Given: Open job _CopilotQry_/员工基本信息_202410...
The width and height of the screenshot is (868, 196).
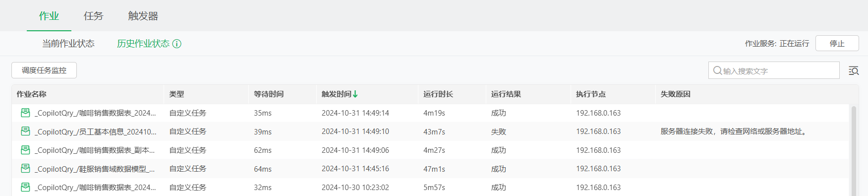Looking at the screenshot, I should point(96,131).
